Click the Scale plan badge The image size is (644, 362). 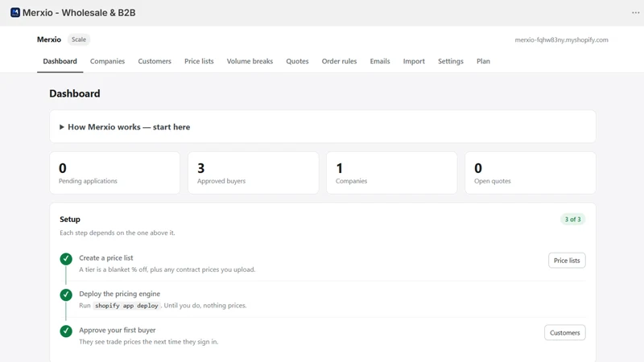click(78, 39)
